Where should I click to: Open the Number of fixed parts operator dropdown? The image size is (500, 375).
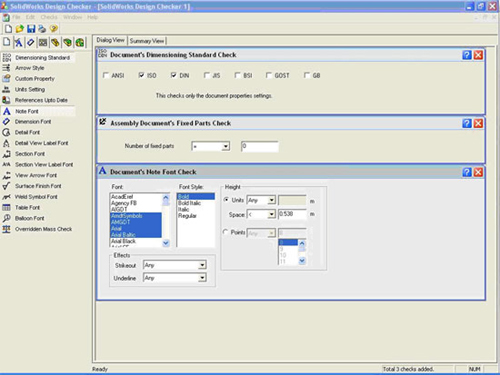click(x=226, y=146)
